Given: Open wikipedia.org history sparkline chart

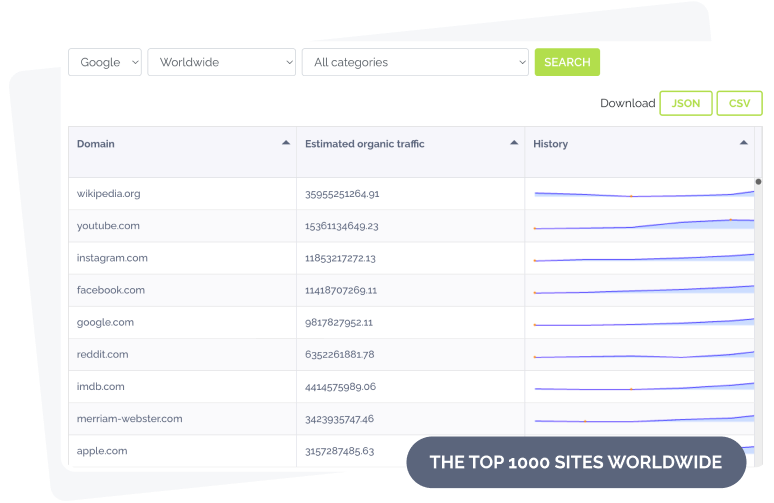Looking at the screenshot, I should point(644,194).
